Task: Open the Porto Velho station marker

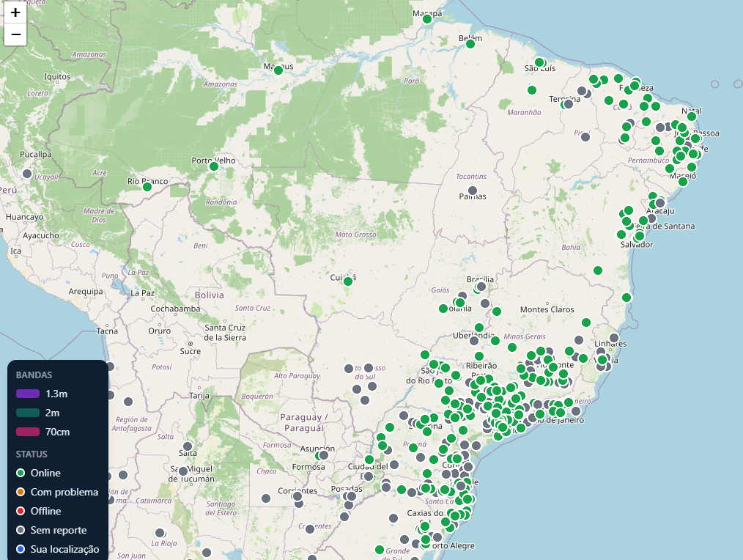Action: pos(214,166)
